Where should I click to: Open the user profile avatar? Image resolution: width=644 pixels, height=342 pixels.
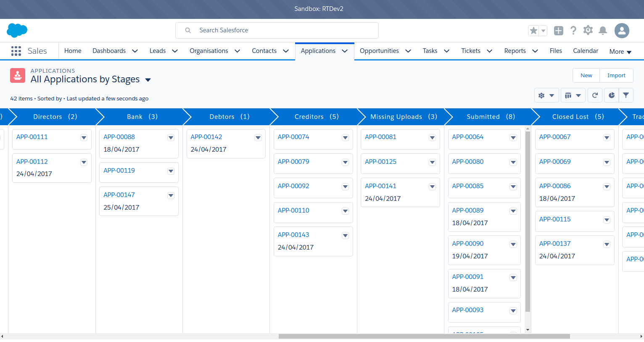point(622,30)
